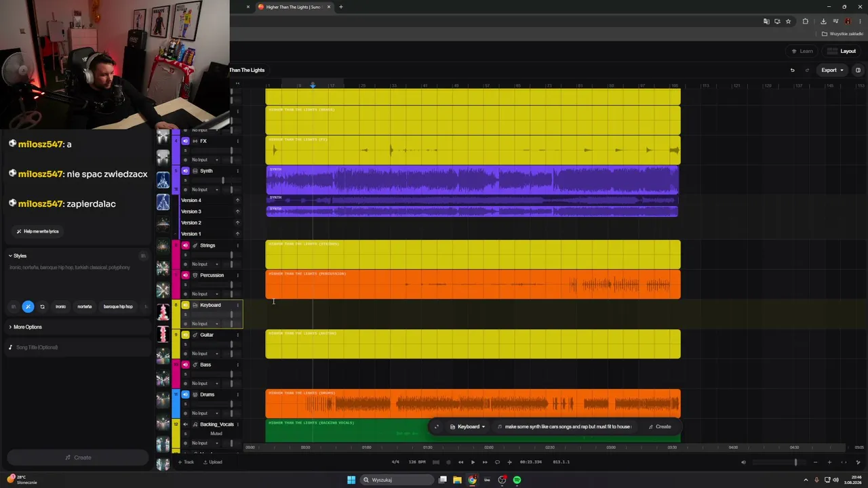Click the Song Title input field
868x488 pixels.
(78, 347)
